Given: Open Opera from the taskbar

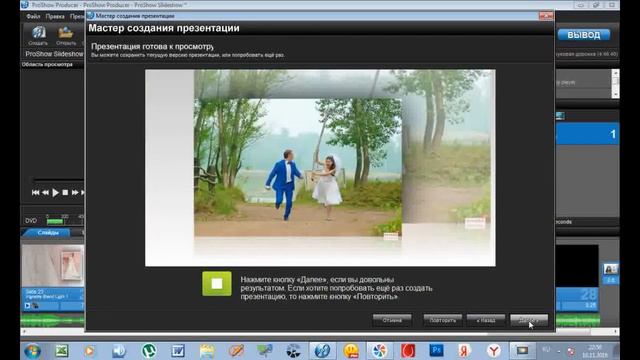Looking at the screenshot, I should point(408,351).
